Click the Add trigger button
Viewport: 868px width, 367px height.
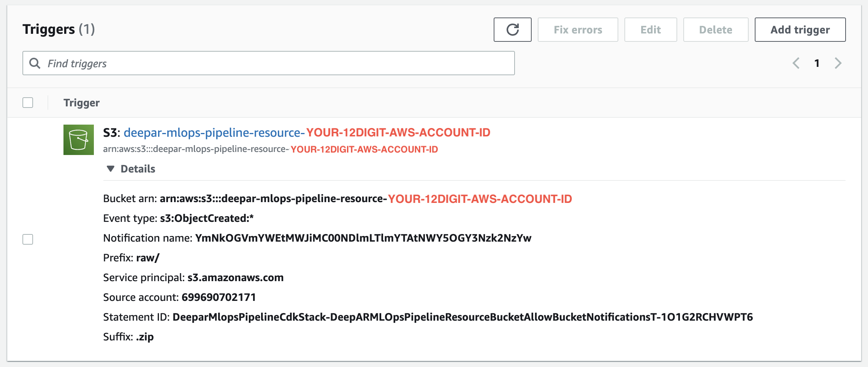(x=800, y=30)
